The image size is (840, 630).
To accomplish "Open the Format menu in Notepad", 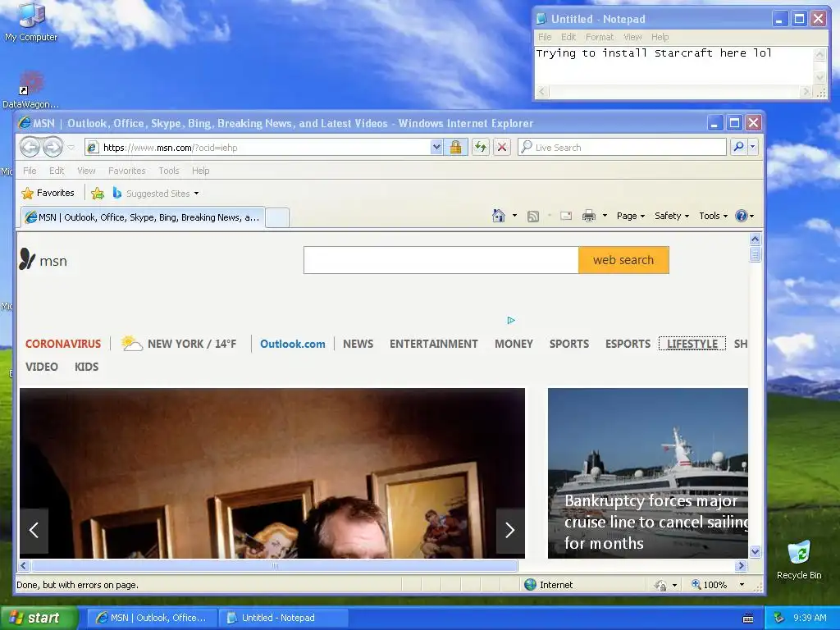I will (x=600, y=37).
